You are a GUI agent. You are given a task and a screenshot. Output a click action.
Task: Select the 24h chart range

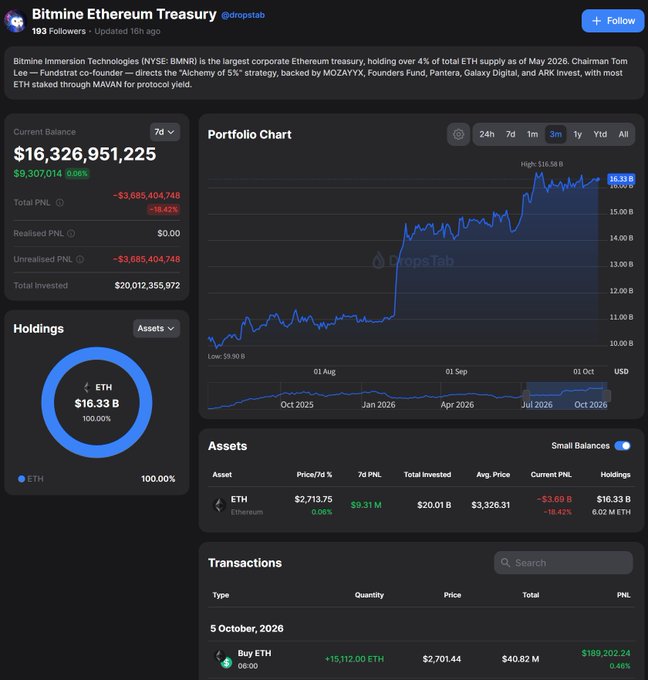pos(487,134)
